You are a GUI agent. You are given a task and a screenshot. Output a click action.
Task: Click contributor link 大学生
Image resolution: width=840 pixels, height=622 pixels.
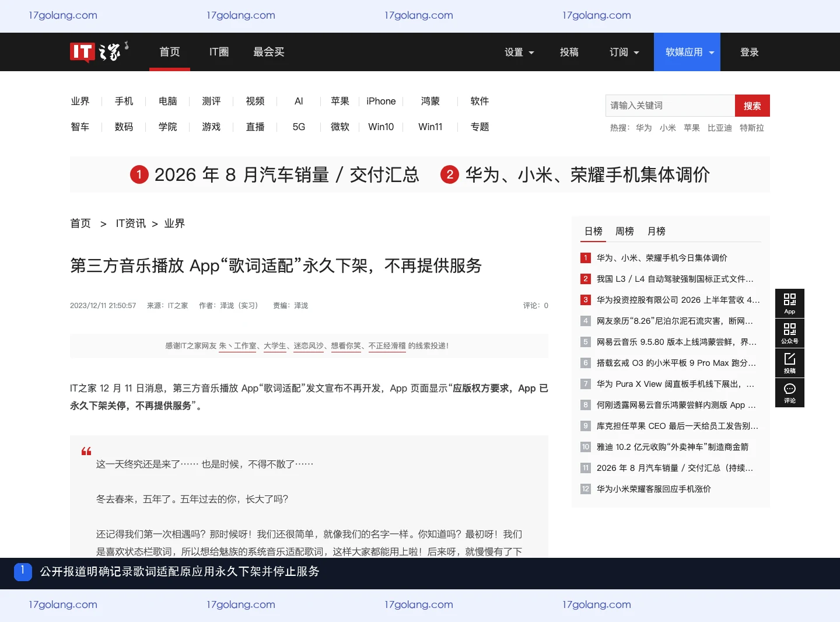click(275, 346)
